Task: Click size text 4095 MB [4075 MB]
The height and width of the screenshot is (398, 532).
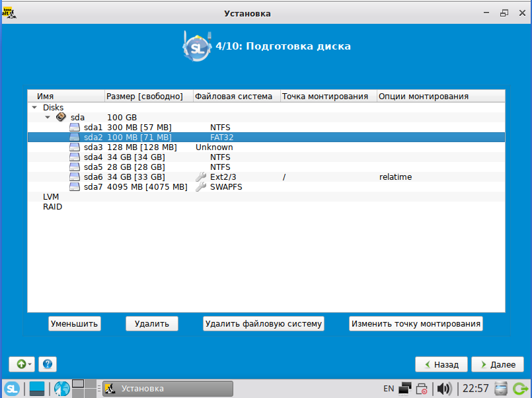Action: pyautogui.click(x=147, y=187)
